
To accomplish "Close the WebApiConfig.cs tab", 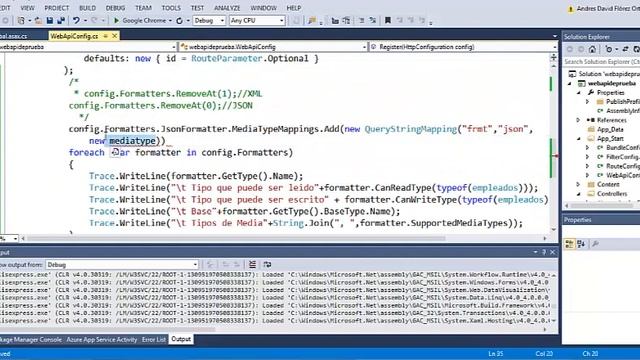I will [x=115, y=36].
